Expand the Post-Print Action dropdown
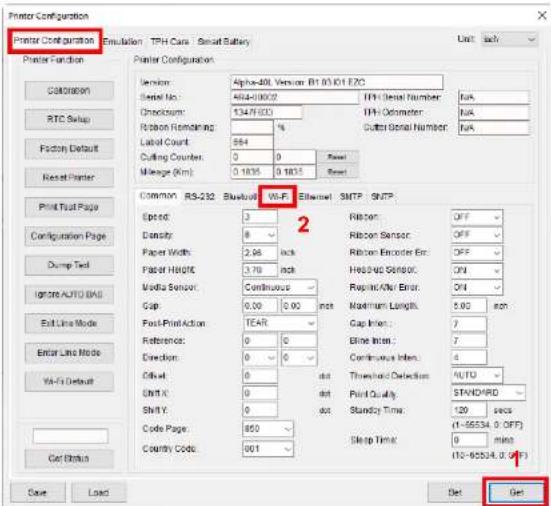Viewport: 551px width, 506px height. 280,323
